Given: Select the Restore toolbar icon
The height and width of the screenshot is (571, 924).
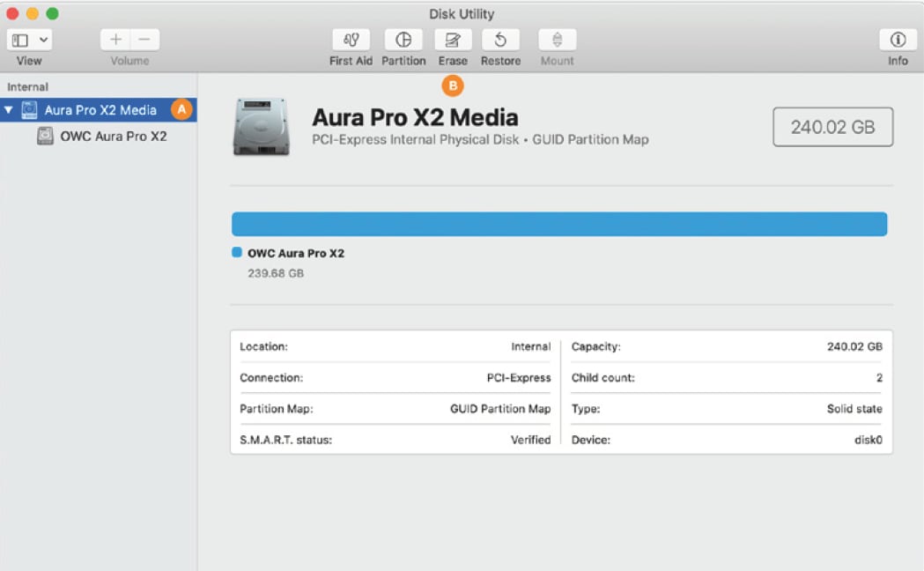Looking at the screenshot, I should tap(500, 41).
